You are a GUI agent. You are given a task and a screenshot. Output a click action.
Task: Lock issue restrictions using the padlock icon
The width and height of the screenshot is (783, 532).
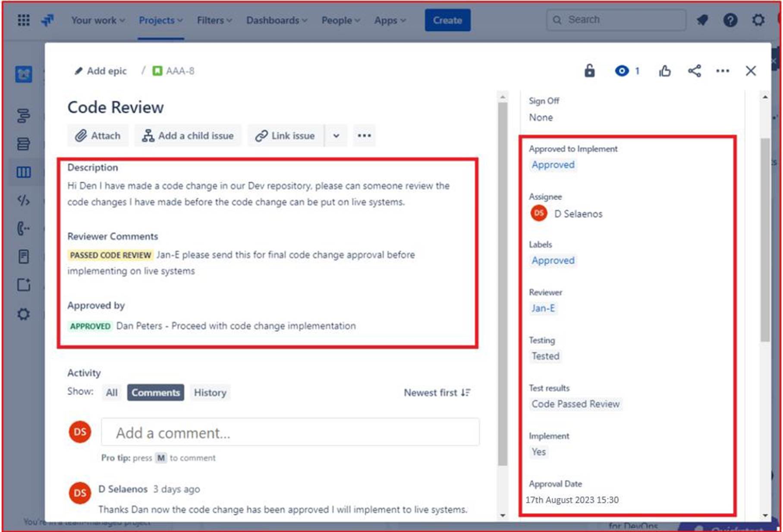[590, 71]
